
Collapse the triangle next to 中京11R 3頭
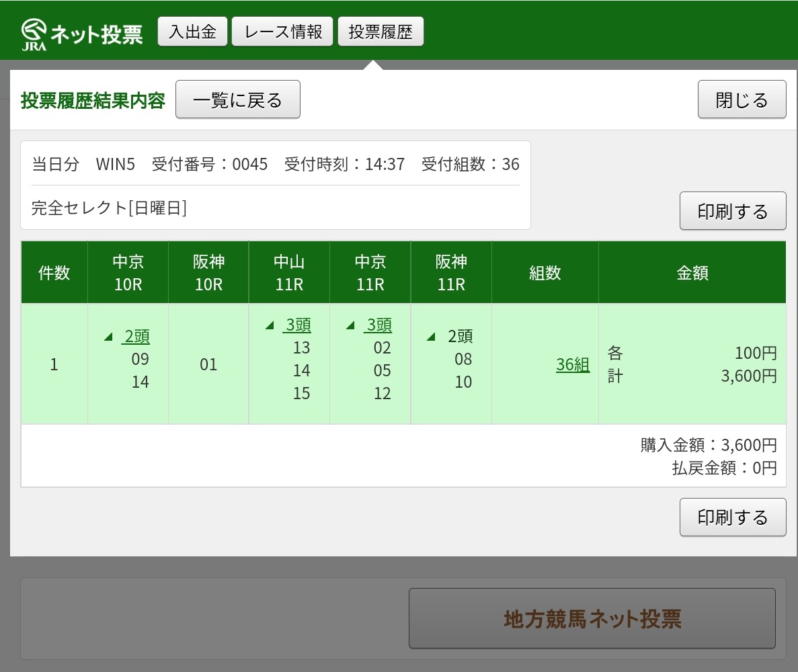pyautogui.click(x=350, y=325)
